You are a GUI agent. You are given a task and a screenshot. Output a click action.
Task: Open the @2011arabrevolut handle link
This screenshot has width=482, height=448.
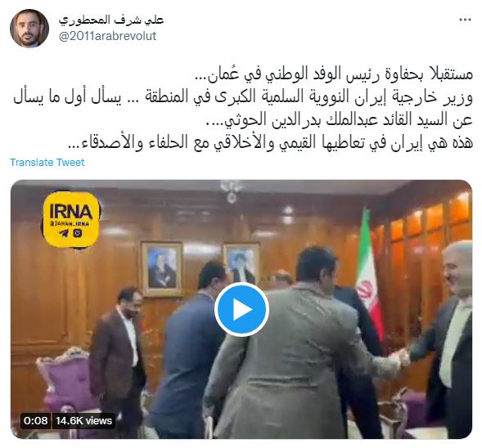point(107,36)
